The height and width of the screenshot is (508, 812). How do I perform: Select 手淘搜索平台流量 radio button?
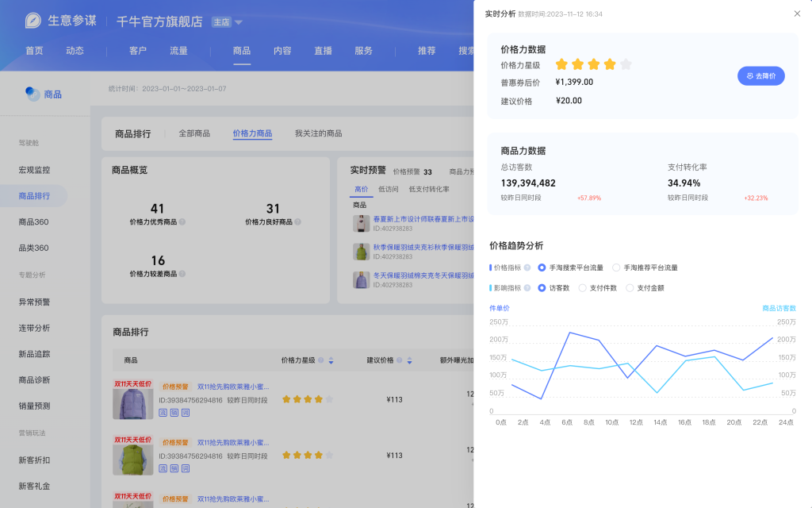pos(542,267)
